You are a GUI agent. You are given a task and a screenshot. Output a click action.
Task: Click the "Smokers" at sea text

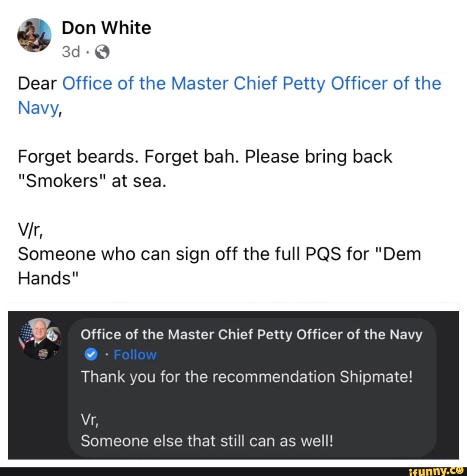pyautogui.click(x=92, y=181)
